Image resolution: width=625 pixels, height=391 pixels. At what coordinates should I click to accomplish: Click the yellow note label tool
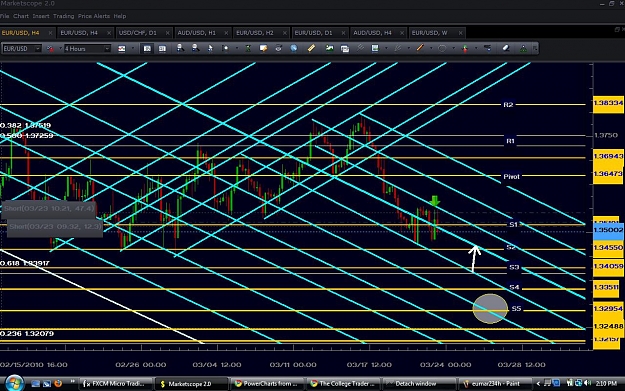[x=263, y=48]
